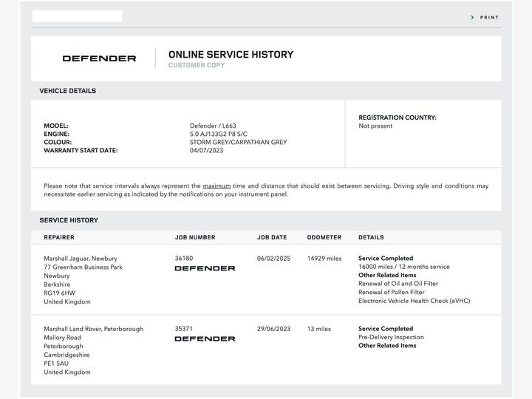
Task: Click the VEHICLE DETAILS section heading
Action: coord(68,91)
